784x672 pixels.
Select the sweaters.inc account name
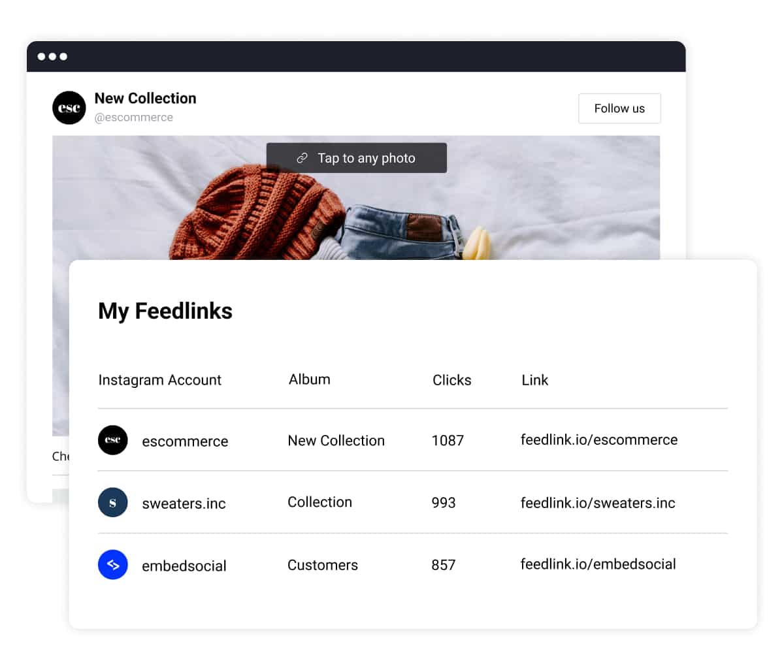coord(184,504)
